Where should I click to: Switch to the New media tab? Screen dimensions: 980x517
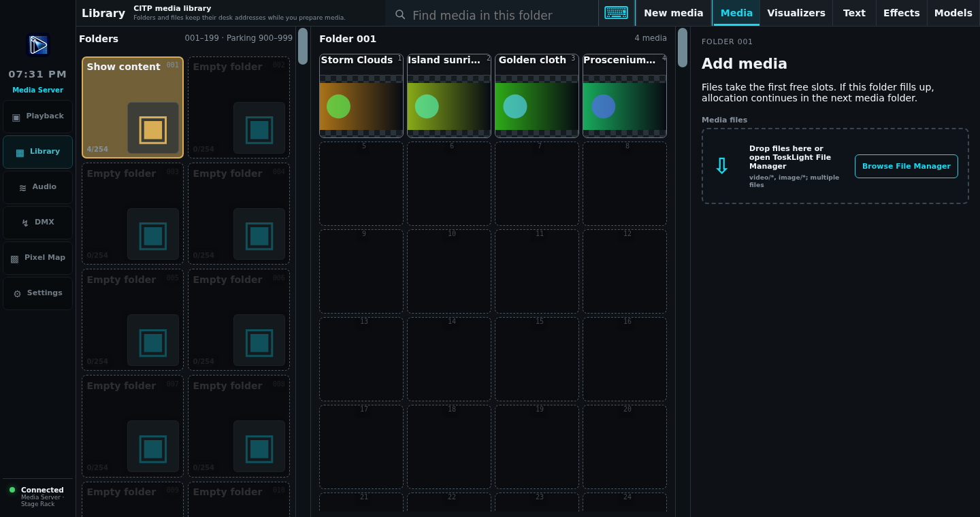[674, 13]
